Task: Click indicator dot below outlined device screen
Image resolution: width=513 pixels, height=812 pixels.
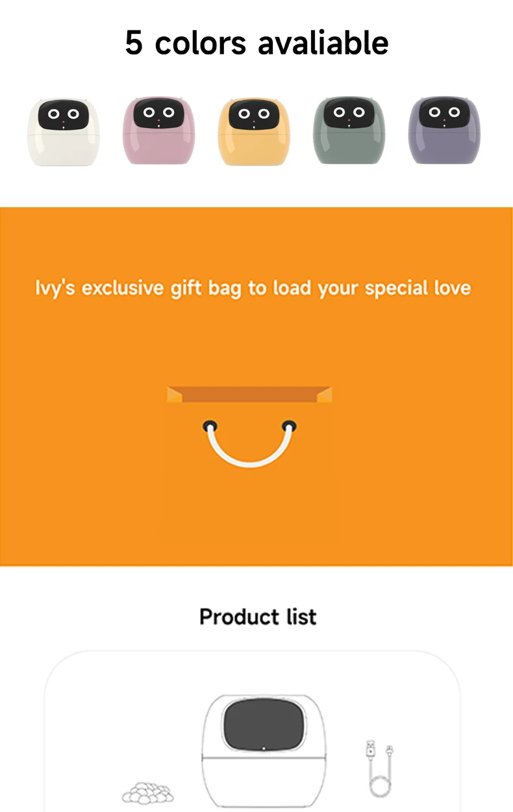Action: point(264,749)
